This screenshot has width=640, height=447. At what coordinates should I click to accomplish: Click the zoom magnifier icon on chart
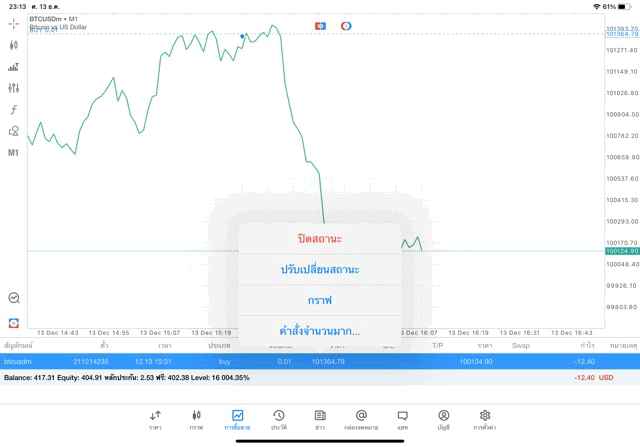point(14,298)
